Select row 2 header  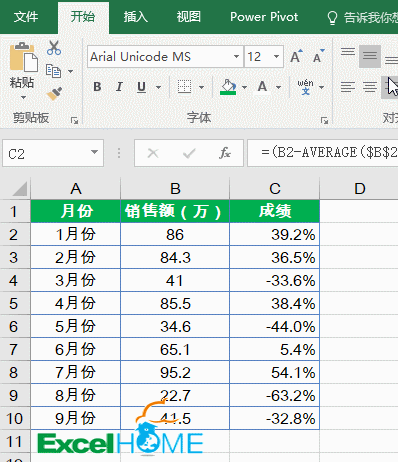pos(14,235)
